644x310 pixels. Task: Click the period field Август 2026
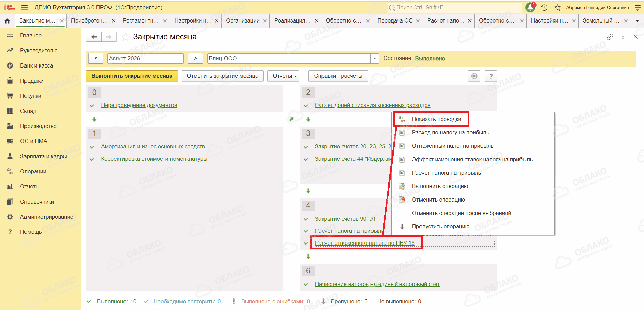(141, 59)
